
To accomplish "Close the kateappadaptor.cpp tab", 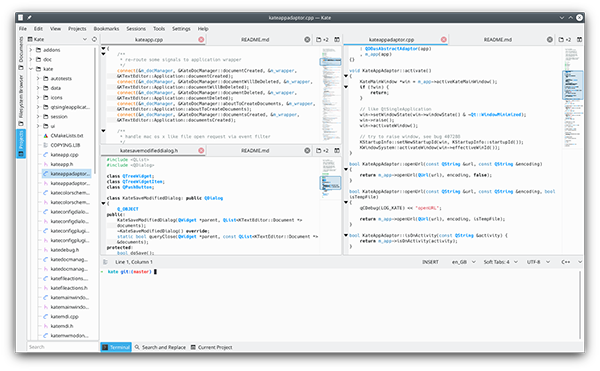I will click(x=443, y=39).
